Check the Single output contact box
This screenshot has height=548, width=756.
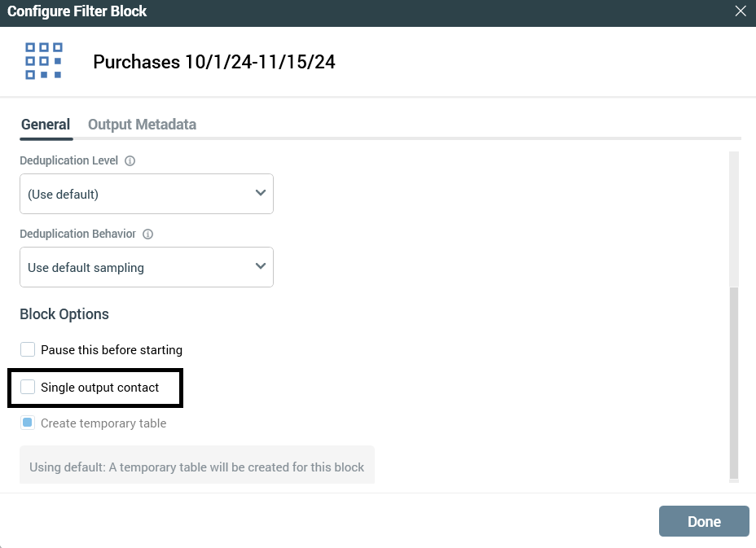point(29,388)
